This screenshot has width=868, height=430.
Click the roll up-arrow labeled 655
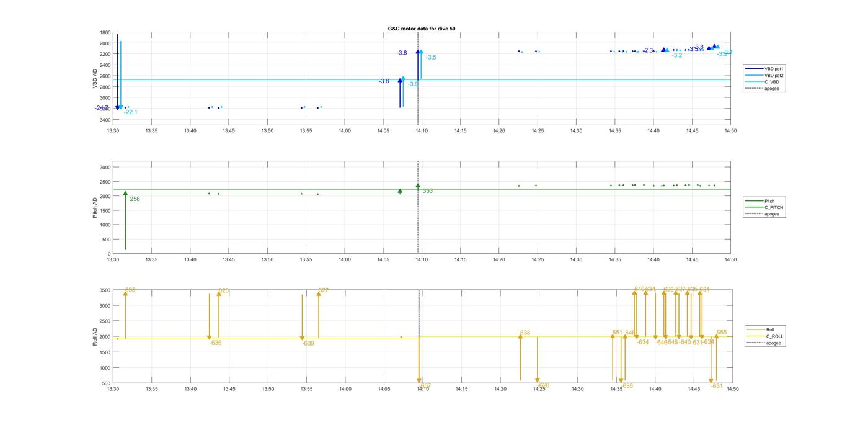[717, 336]
